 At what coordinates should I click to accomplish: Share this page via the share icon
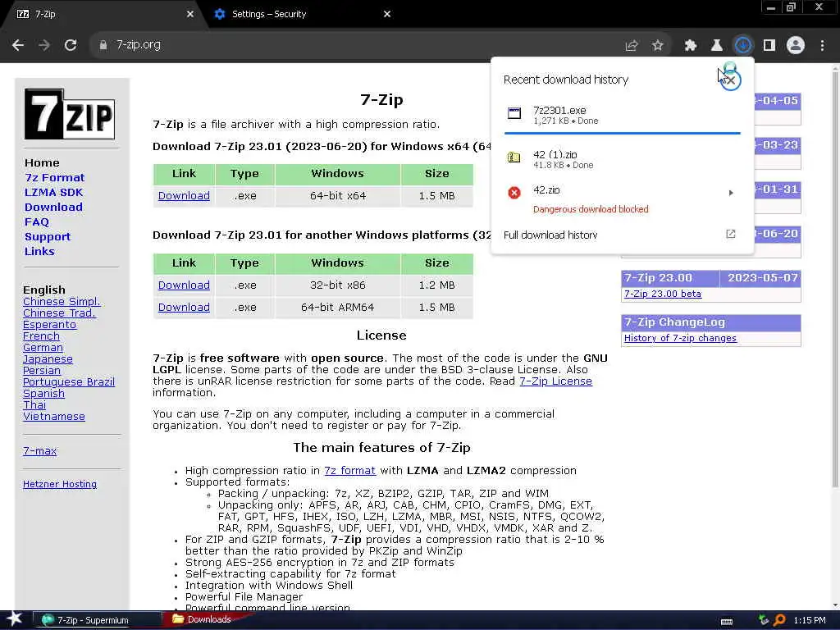pos(632,46)
